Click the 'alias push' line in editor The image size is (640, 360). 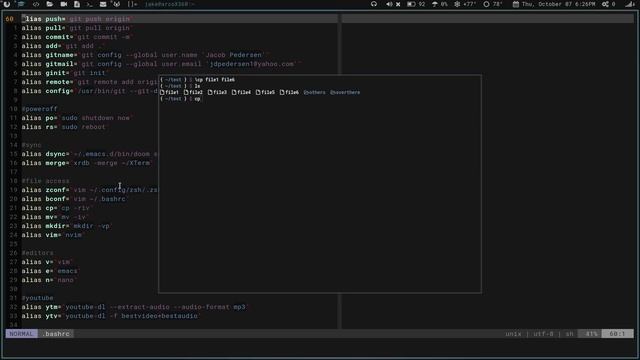pos(78,19)
